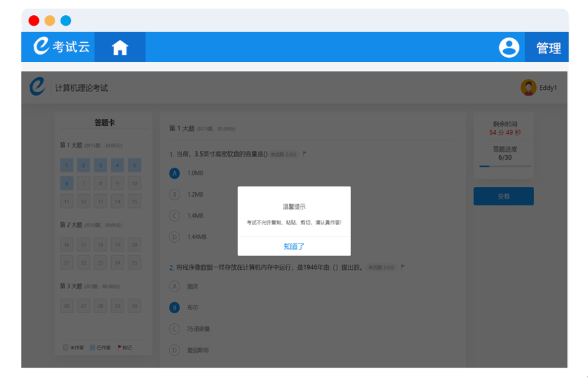Click the 考试云 logo in the header
Viewport: 588px width, 385px height.
(x=62, y=47)
